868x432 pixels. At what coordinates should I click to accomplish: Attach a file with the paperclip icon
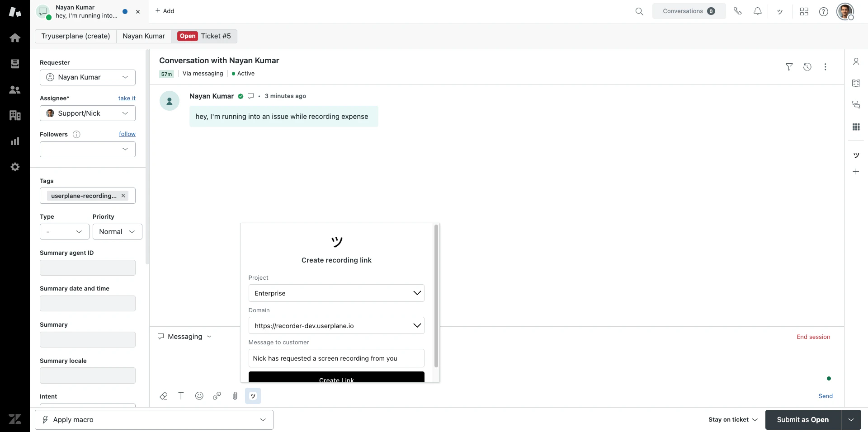point(235,396)
